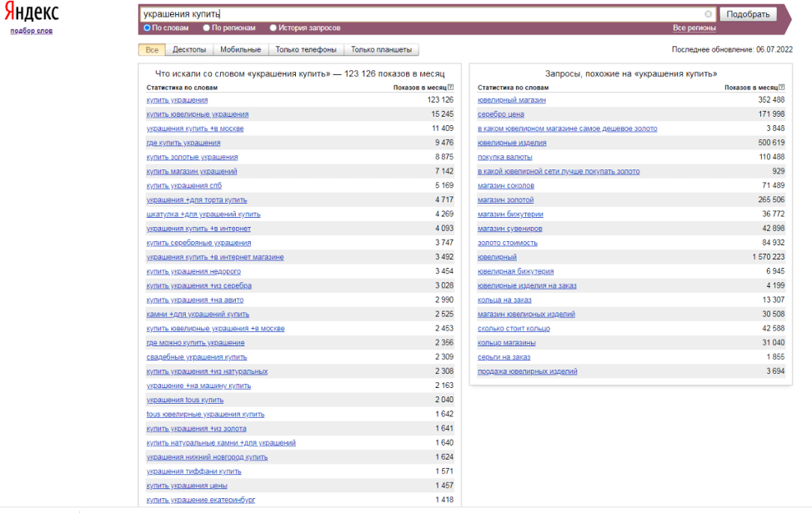Click the Яндекс logo
Viewport: 812px width, 514px height.
(x=32, y=13)
